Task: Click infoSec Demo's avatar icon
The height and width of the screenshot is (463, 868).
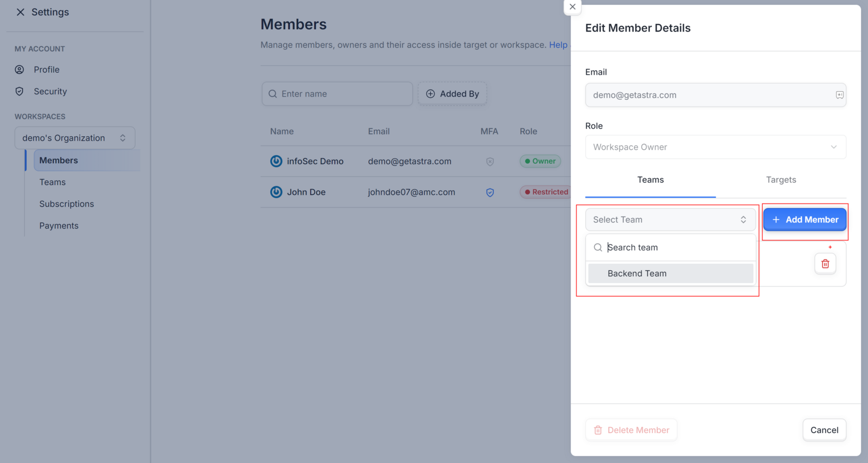Action: coord(276,161)
